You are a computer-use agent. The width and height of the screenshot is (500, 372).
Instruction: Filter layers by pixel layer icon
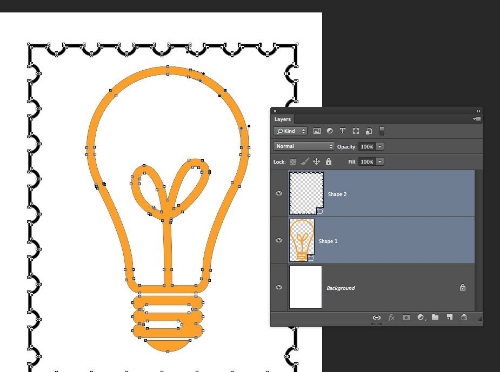(x=317, y=131)
